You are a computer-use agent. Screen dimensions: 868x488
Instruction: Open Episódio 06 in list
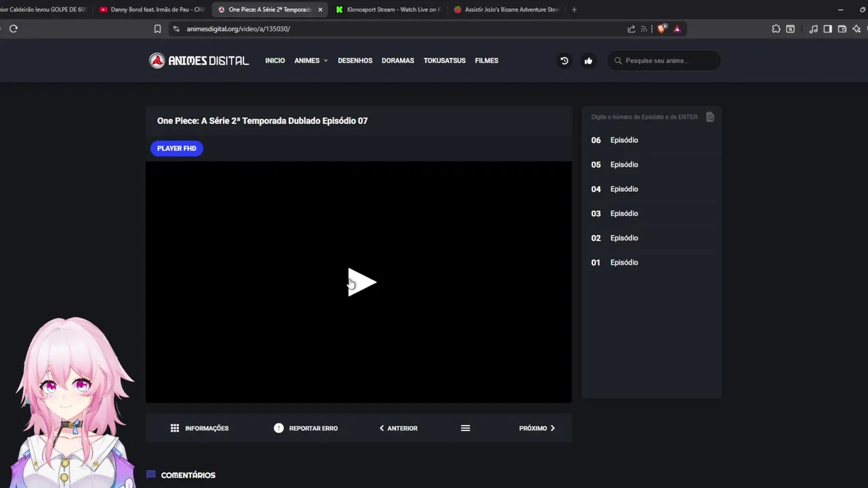point(651,140)
